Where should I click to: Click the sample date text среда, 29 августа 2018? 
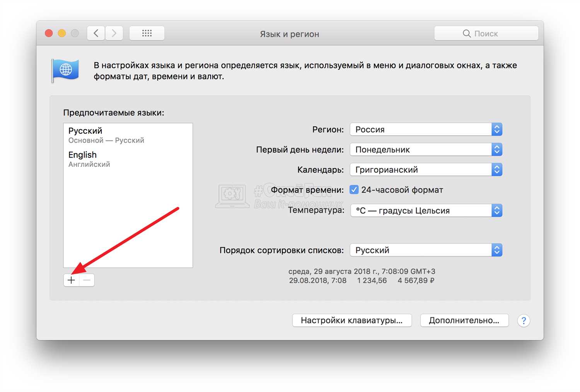pos(333,272)
